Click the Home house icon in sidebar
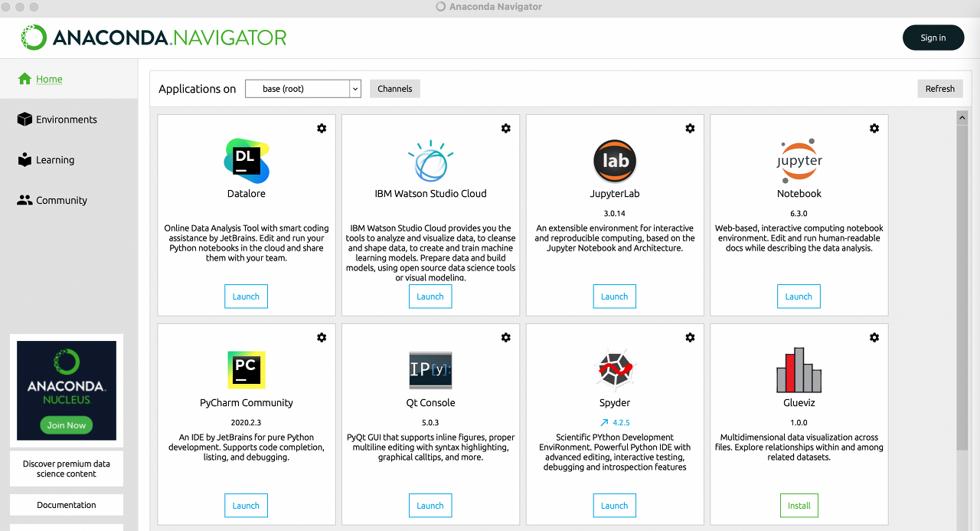The image size is (980, 531). [24, 79]
